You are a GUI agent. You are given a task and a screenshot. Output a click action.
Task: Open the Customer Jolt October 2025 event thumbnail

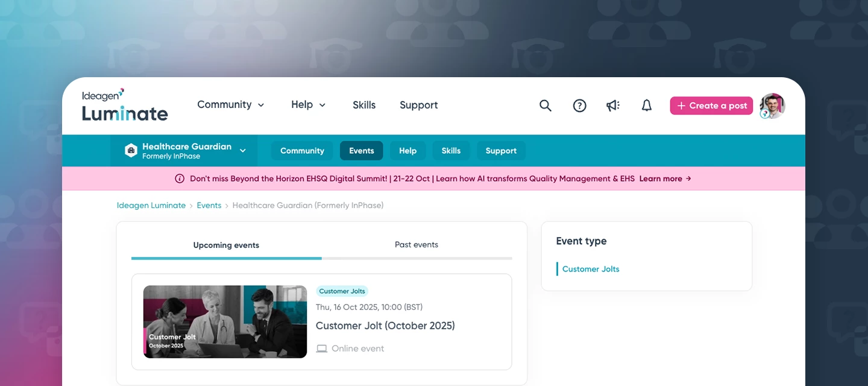click(224, 322)
